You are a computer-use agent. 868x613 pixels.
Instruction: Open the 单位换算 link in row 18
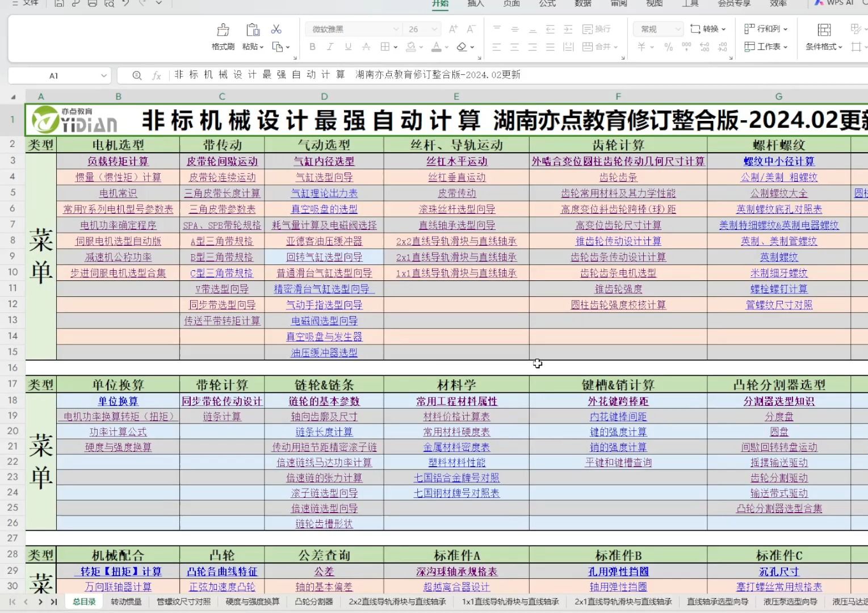[x=118, y=401]
